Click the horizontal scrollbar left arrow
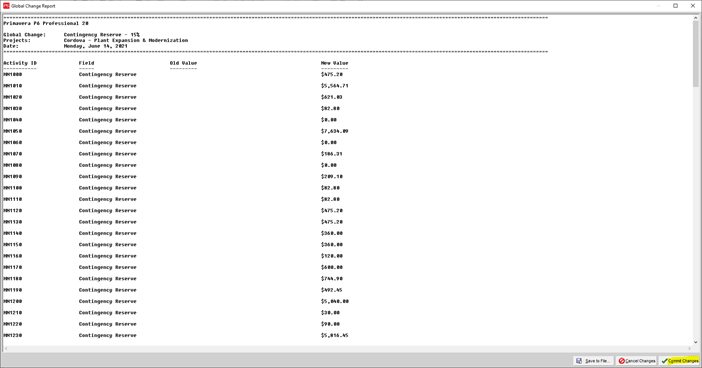Image resolution: width=702 pixels, height=368 pixels. (6, 348)
